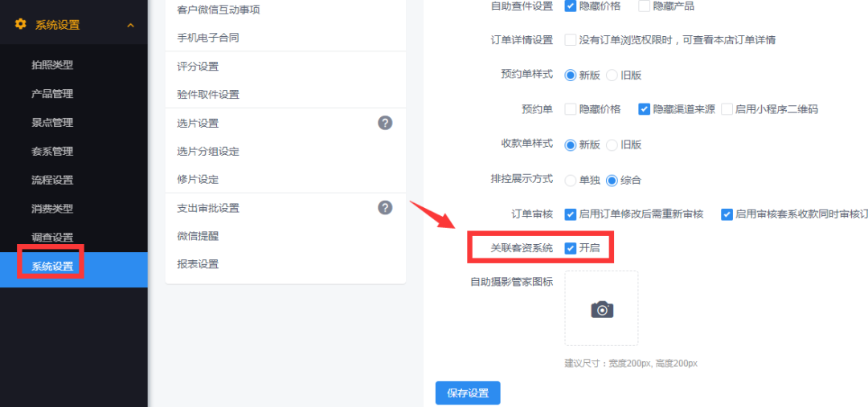Enable 启用小程序二维码 checkbox
This screenshot has height=407, width=868.
click(727, 109)
